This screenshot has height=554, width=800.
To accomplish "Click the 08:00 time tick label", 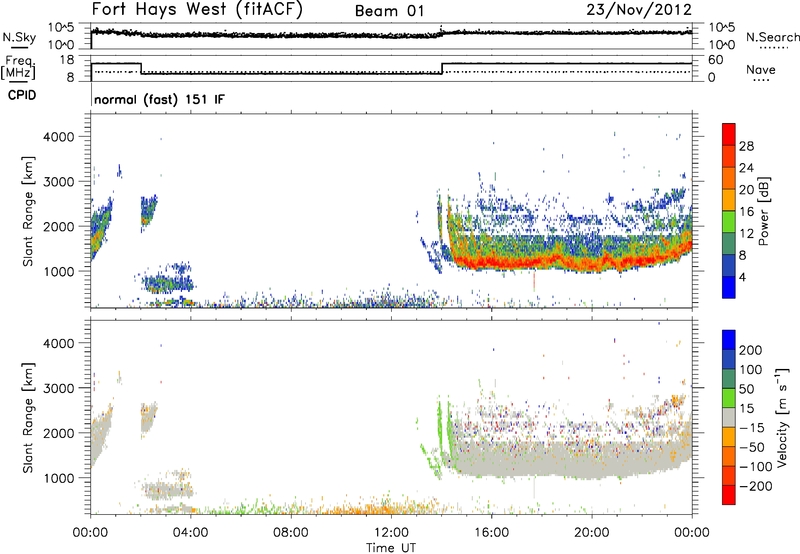I will coord(291,533).
